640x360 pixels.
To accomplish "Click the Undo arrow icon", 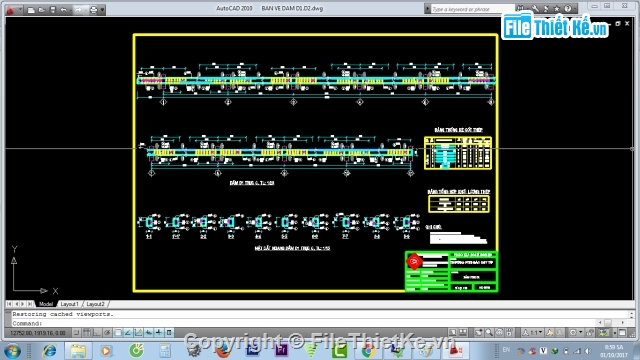I will 63,10.
